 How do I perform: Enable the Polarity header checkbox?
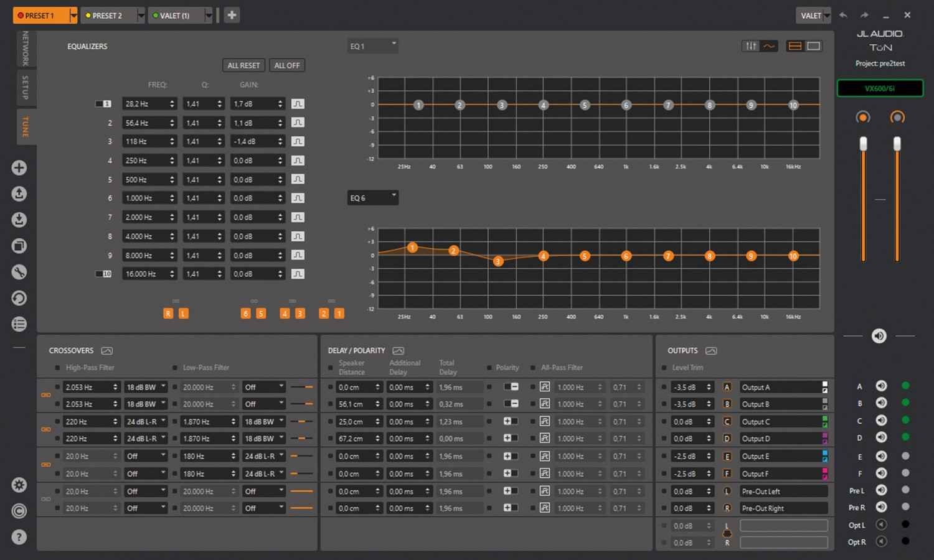pyautogui.click(x=489, y=368)
